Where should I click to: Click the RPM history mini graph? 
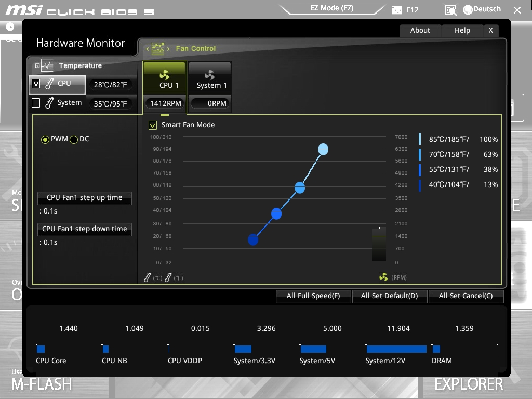[x=379, y=244]
